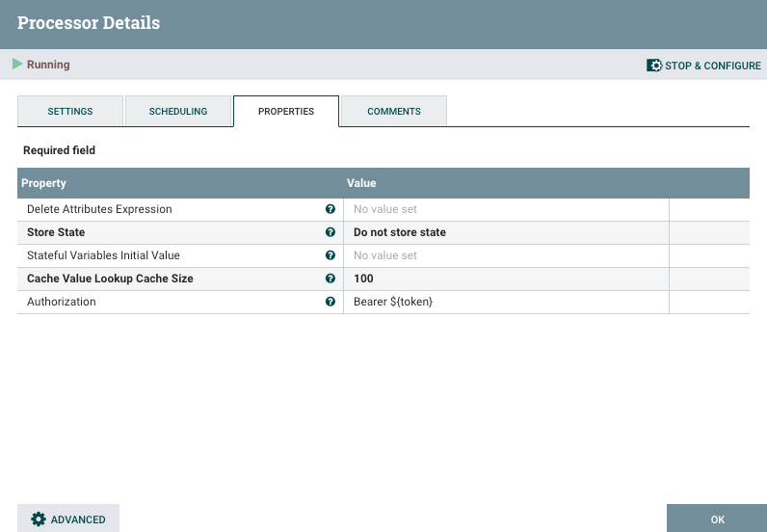Click the Cache Size value 100
Image resolution: width=767 pixels, height=532 pixels.
coord(363,279)
